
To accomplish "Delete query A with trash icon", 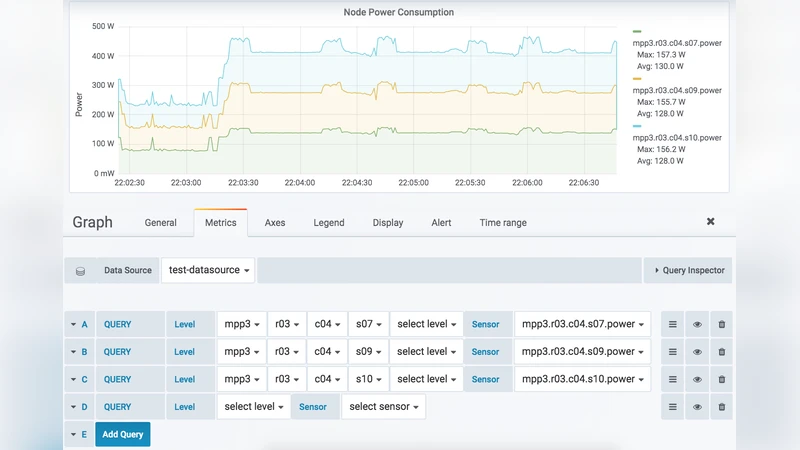I will 722,324.
